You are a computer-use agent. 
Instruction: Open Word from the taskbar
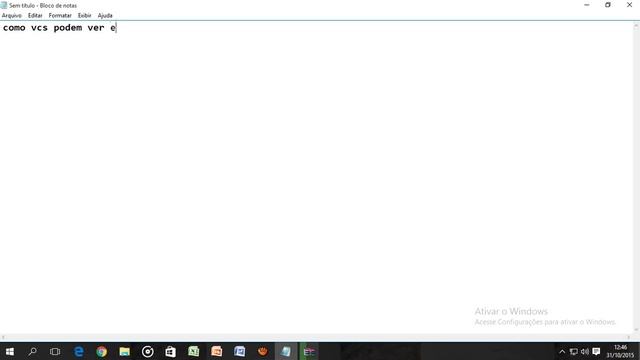(240, 351)
